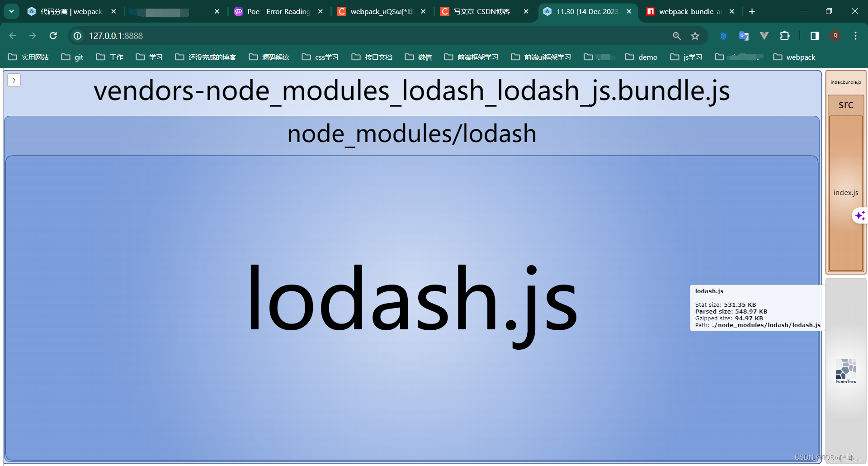Close the blurred-title second tab
The height and width of the screenshot is (466, 868).
click(217, 11)
